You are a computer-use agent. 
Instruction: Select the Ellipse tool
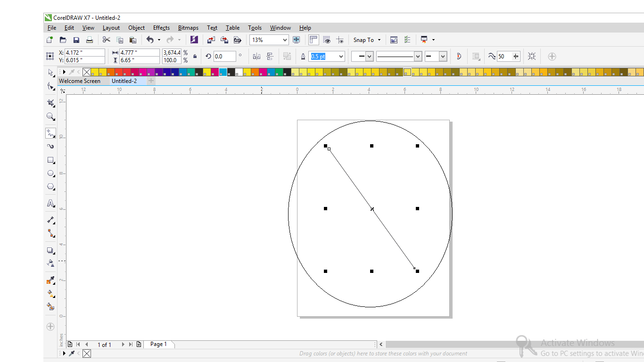pos(50,173)
